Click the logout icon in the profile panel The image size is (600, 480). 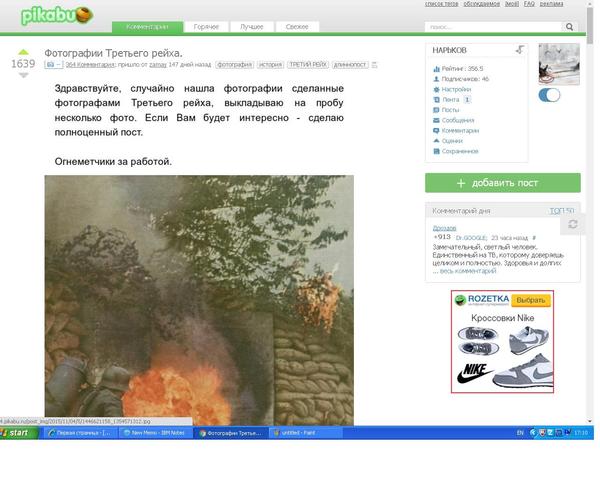coord(520,49)
